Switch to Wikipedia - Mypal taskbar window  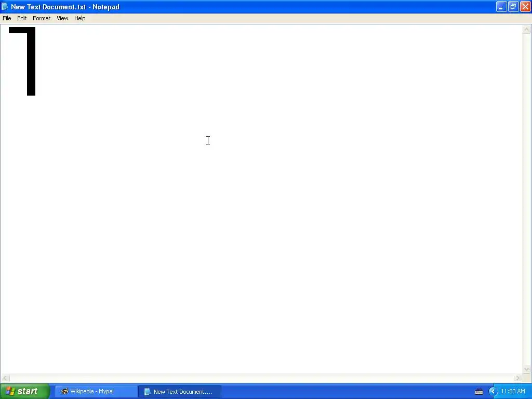tap(96, 392)
